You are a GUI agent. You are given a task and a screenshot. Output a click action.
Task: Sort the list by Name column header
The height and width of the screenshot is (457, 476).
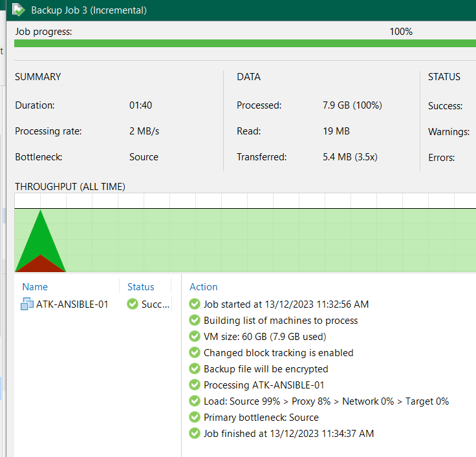pyautogui.click(x=35, y=286)
